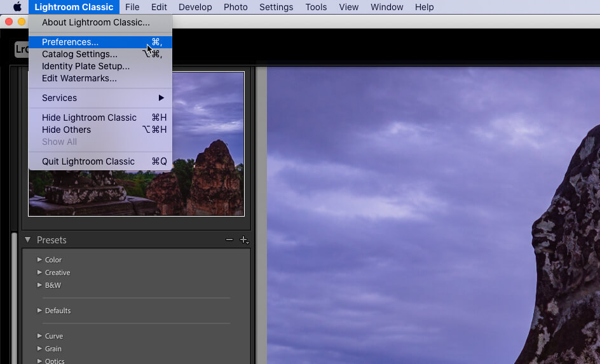The height and width of the screenshot is (364, 600).
Task: Open the Develop menu in menu bar
Action: [195, 7]
